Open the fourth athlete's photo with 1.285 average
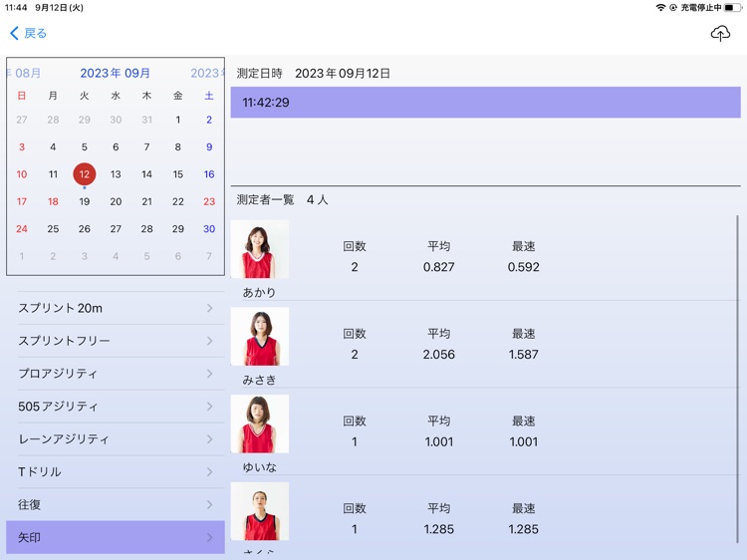Screen dimensions: 747x560 (x=260, y=511)
